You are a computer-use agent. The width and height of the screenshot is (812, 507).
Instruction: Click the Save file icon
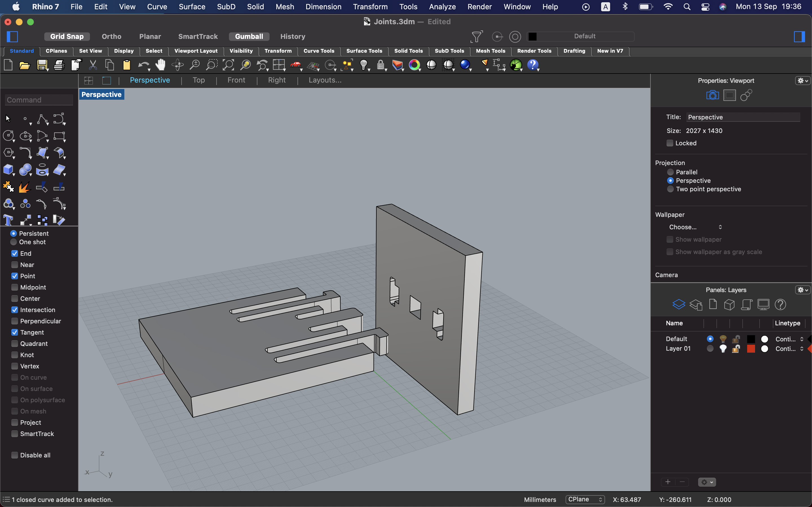pos(42,65)
